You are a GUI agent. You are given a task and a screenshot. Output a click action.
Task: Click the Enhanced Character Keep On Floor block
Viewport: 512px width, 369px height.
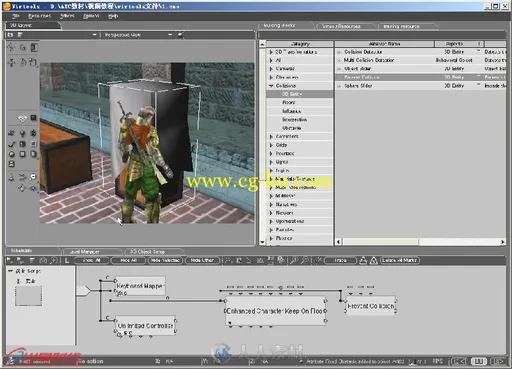coord(276,311)
